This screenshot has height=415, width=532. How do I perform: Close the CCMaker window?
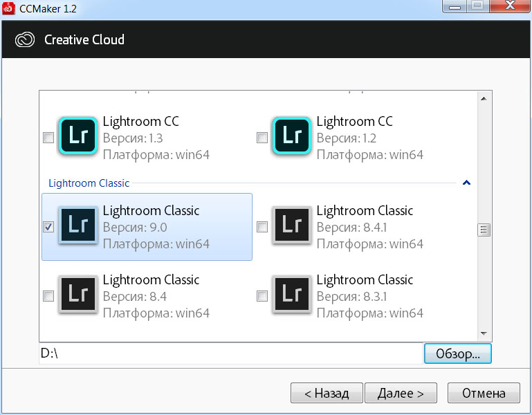pos(510,6)
